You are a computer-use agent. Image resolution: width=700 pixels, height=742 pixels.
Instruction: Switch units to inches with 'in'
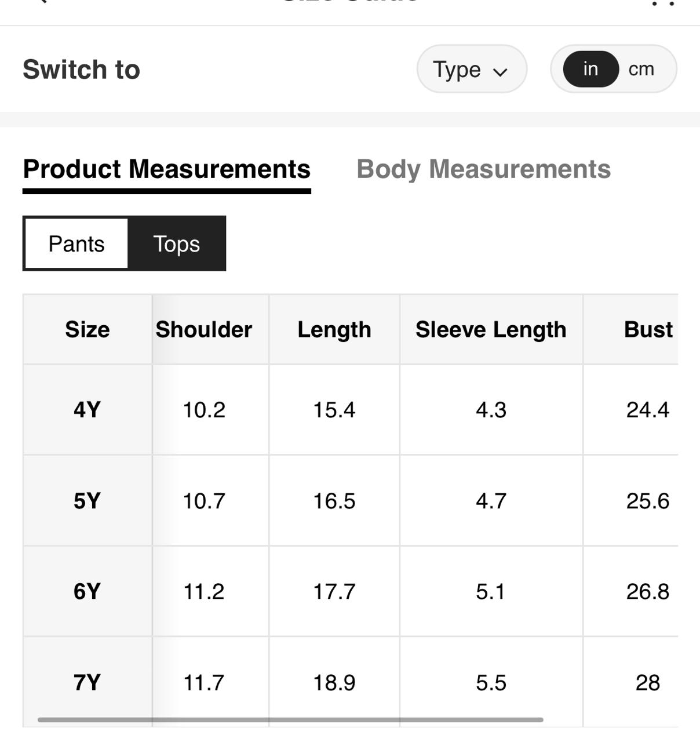[590, 69]
